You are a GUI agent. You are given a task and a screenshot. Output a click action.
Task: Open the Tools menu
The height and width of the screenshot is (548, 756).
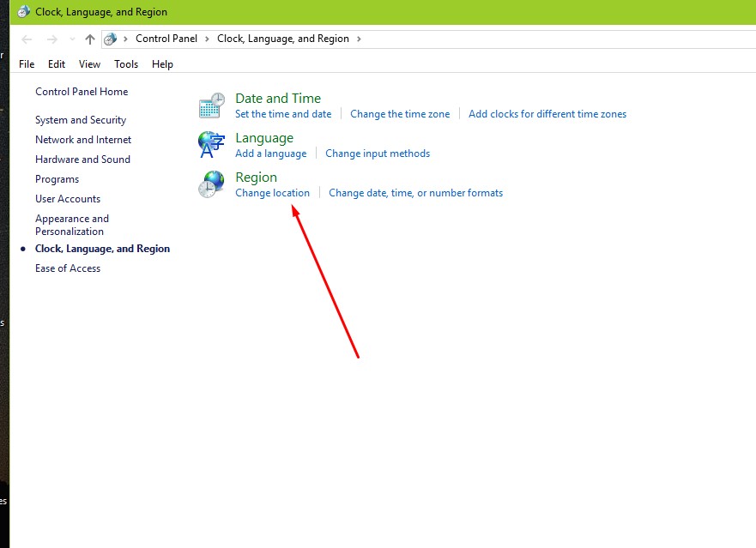click(x=125, y=63)
